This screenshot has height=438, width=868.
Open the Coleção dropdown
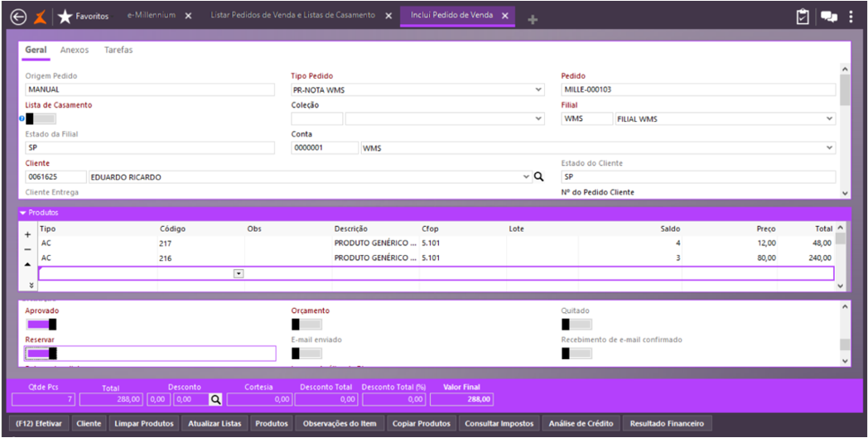(539, 118)
